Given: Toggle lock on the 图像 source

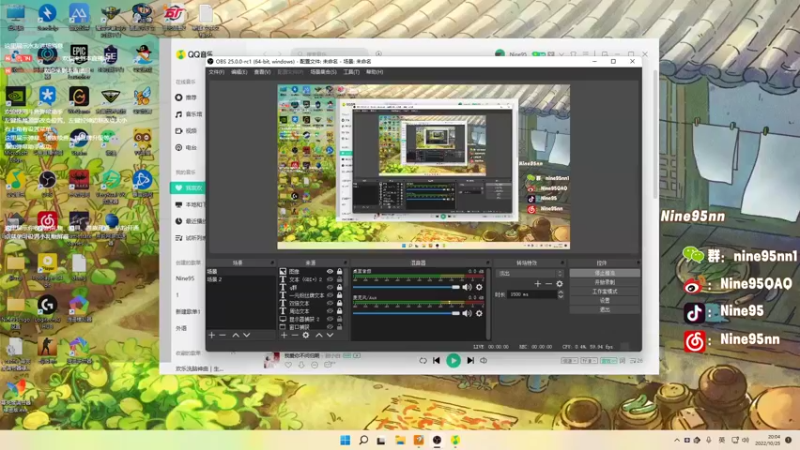Looking at the screenshot, I should [339, 271].
